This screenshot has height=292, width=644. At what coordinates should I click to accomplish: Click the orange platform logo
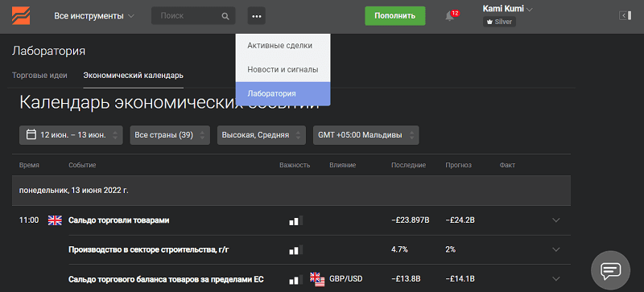point(21,16)
